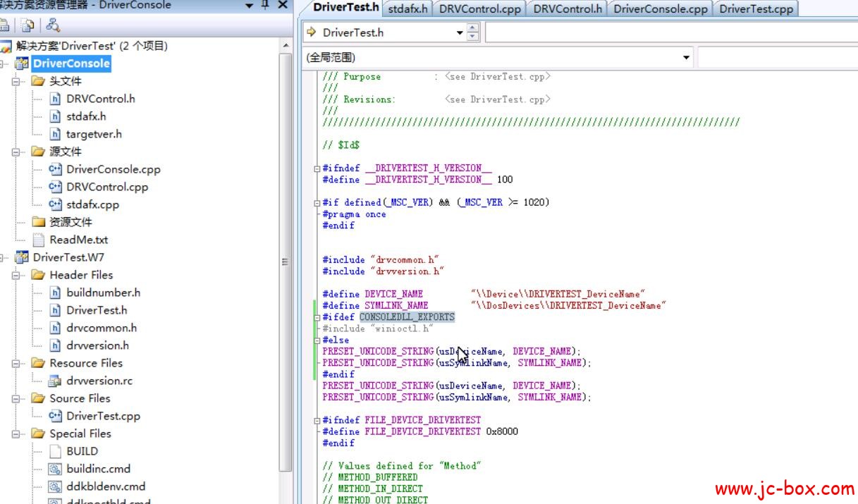Collapse the #else code block

317,340
